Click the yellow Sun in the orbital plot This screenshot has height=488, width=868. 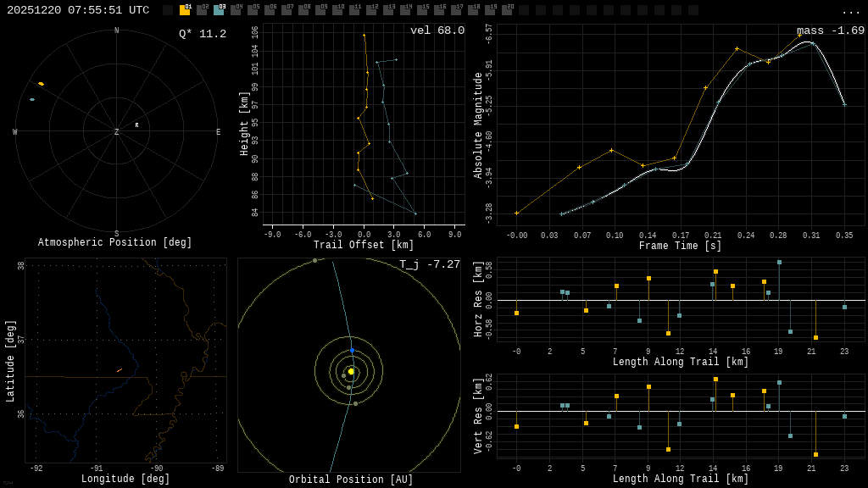coord(351,371)
